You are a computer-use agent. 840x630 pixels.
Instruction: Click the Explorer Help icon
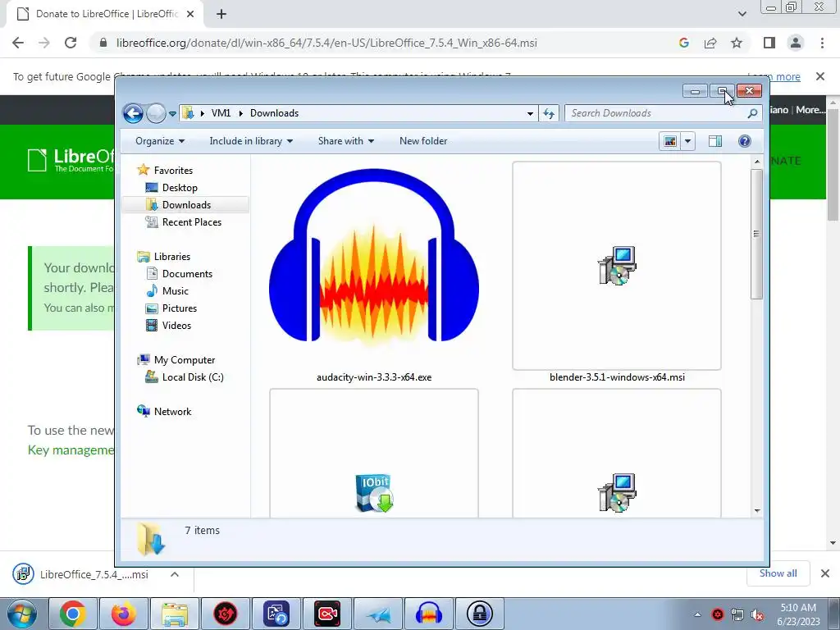tap(744, 141)
